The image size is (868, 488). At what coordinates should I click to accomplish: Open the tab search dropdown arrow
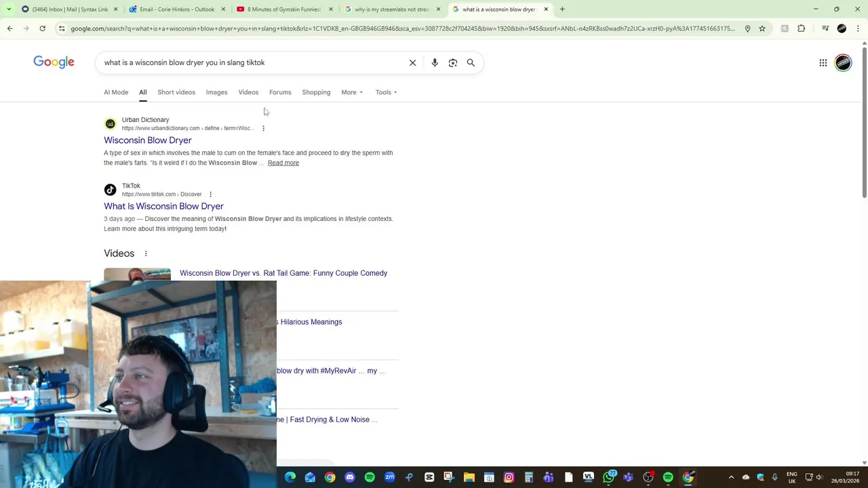[x=9, y=9]
